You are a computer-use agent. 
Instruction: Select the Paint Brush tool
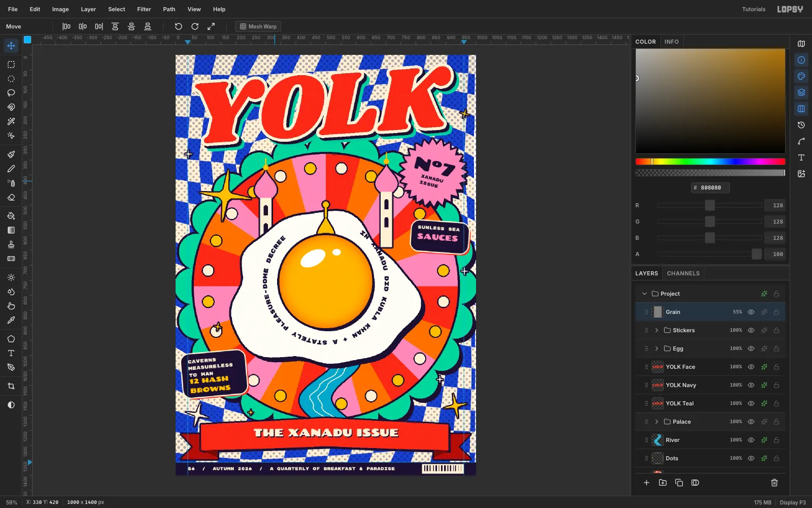[11, 154]
